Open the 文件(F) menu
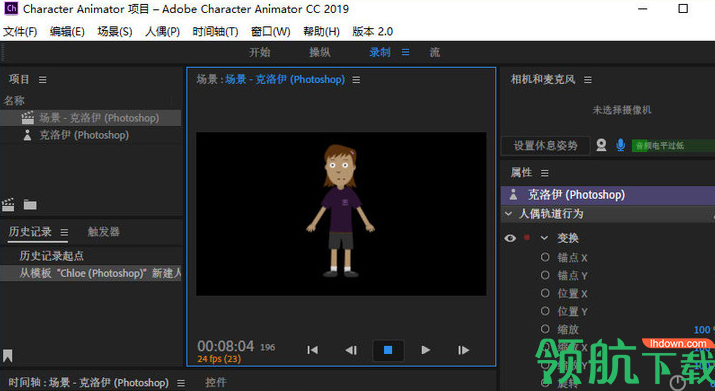This screenshot has height=391, width=715. pos(20,31)
